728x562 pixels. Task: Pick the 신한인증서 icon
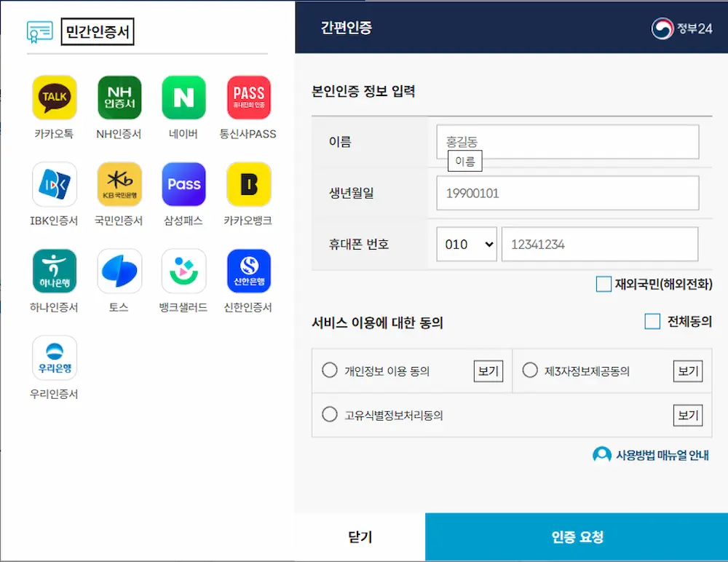(249, 271)
